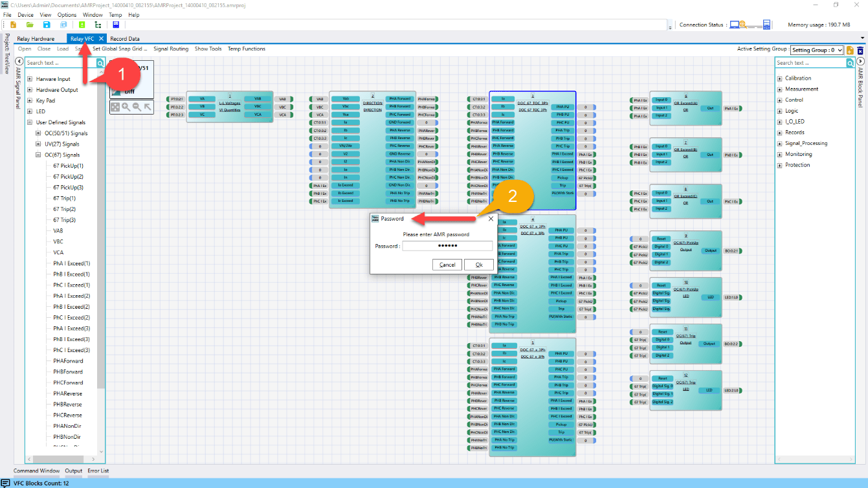
Task: Add new setting group with yellow icon
Action: pyautogui.click(x=850, y=50)
